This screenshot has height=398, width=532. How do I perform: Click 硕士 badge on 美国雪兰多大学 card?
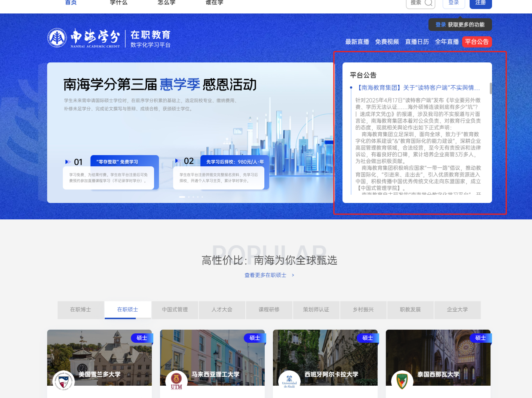(x=142, y=338)
